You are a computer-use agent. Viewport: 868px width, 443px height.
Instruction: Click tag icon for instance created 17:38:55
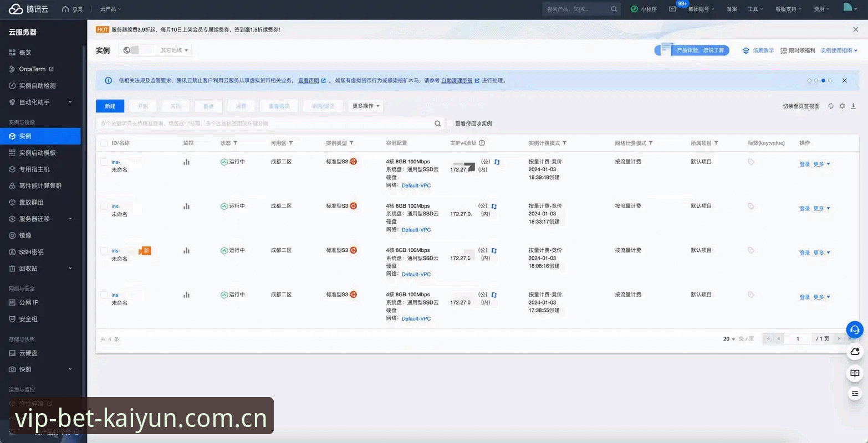tap(751, 295)
